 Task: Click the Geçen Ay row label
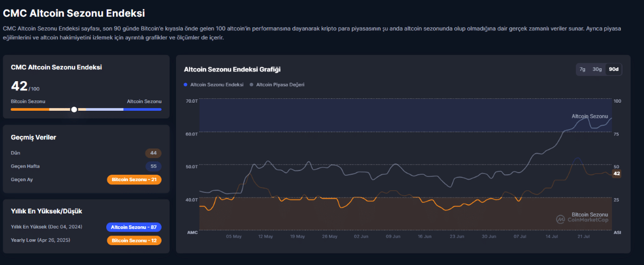click(22, 180)
